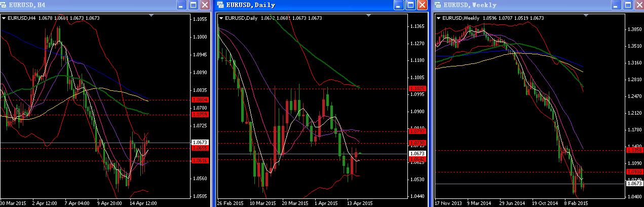
Task: Close the EURUSD,Weekly chart window
Action: pyautogui.click(x=639, y=5)
